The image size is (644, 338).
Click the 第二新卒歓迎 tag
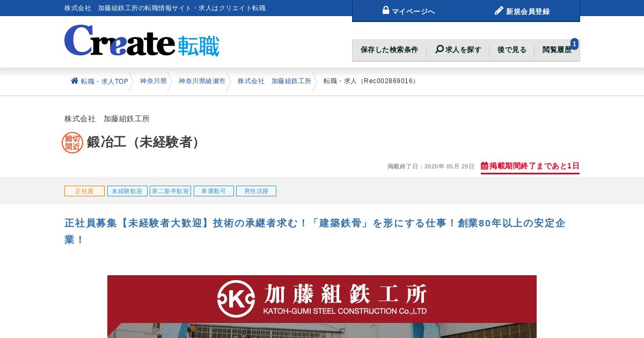(170, 191)
